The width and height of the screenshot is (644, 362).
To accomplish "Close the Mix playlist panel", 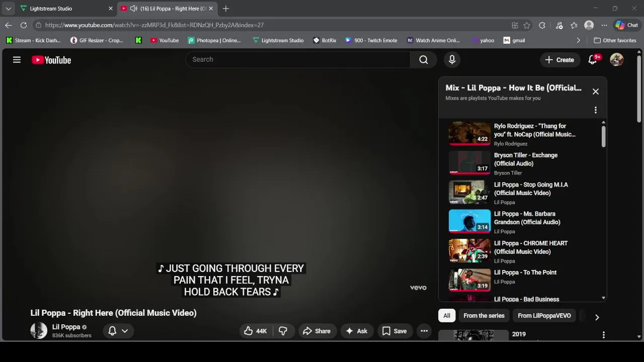I will pyautogui.click(x=596, y=92).
